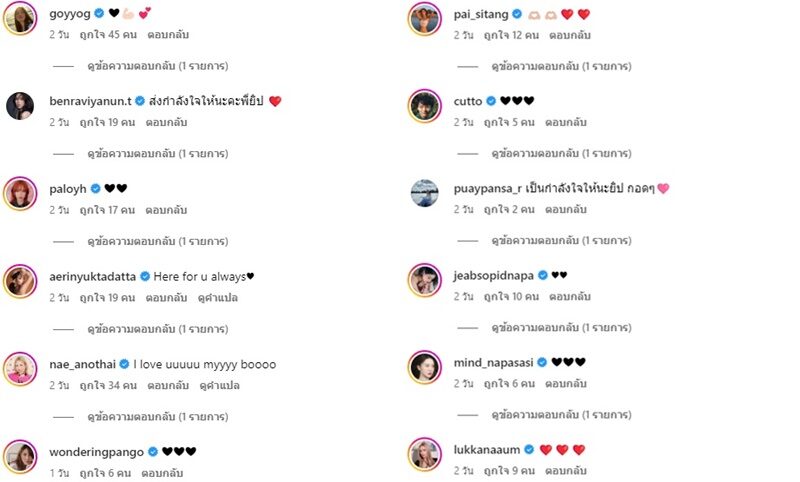Show replies under nae_anothai's comment

point(158,417)
